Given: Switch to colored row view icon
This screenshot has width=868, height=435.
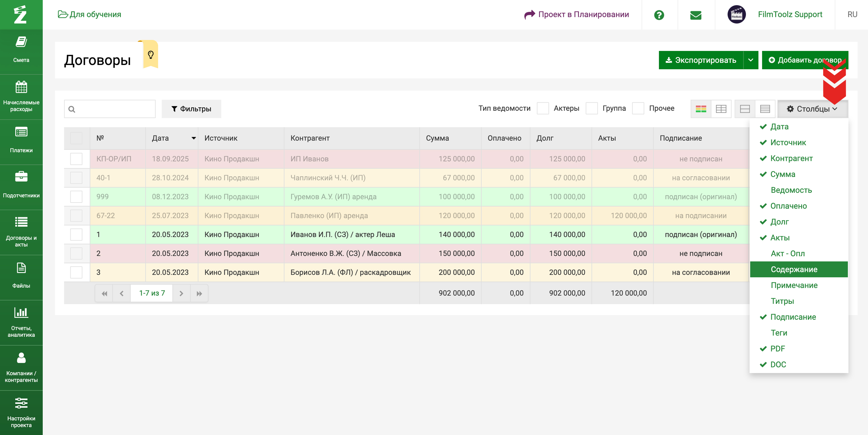Looking at the screenshot, I should (x=701, y=109).
